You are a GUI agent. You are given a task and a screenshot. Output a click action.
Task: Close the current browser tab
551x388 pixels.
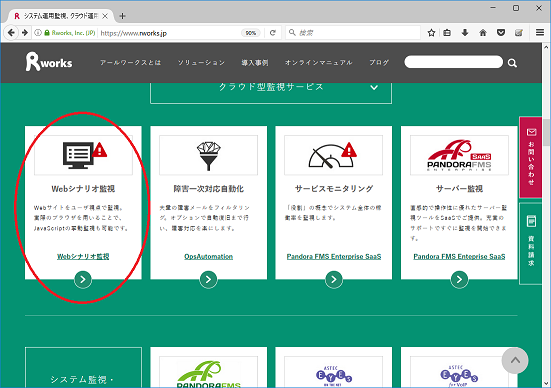[x=105, y=16]
